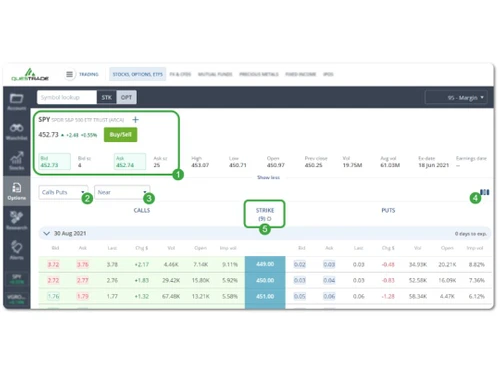Add SPY with the plus icon

(x=135, y=120)
